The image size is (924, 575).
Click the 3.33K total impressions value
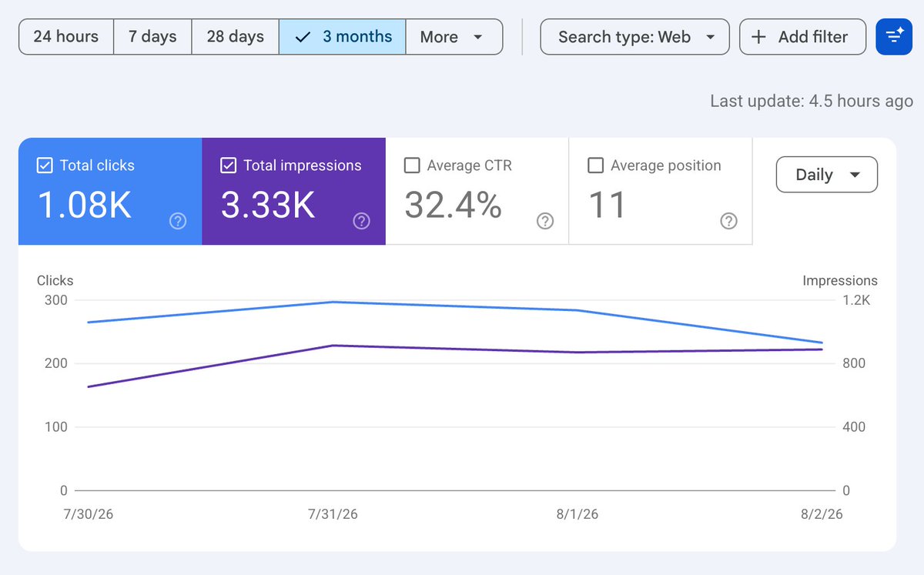click(268, 206)
